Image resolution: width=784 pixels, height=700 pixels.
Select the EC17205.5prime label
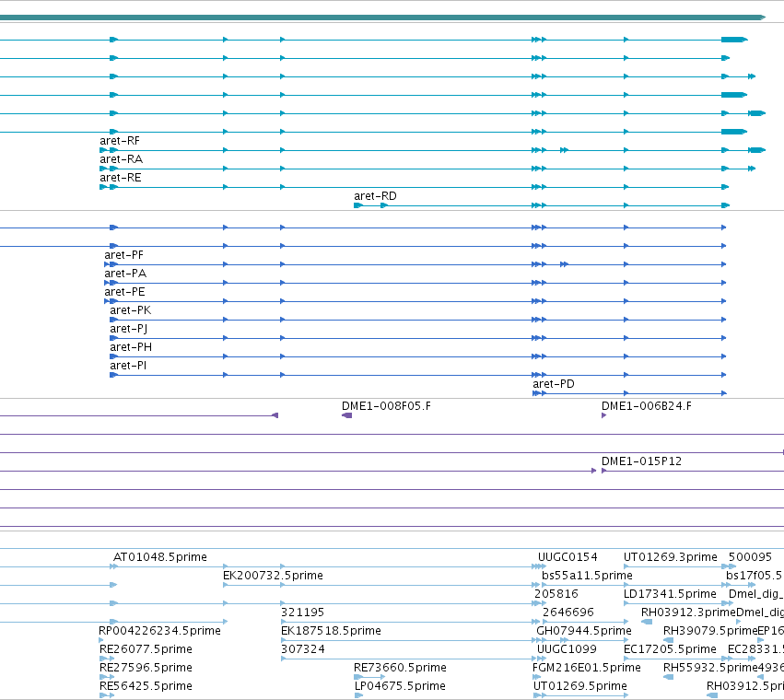point(670,649)
